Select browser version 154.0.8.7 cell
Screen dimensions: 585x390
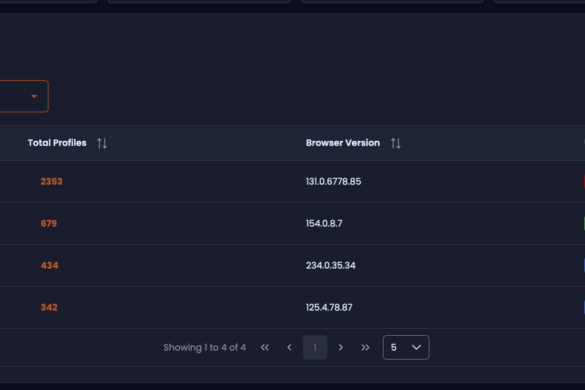coord(324,224)
